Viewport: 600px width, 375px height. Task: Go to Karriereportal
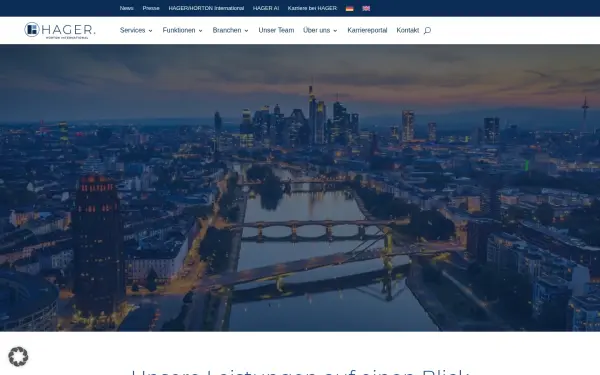coord(367,30)
